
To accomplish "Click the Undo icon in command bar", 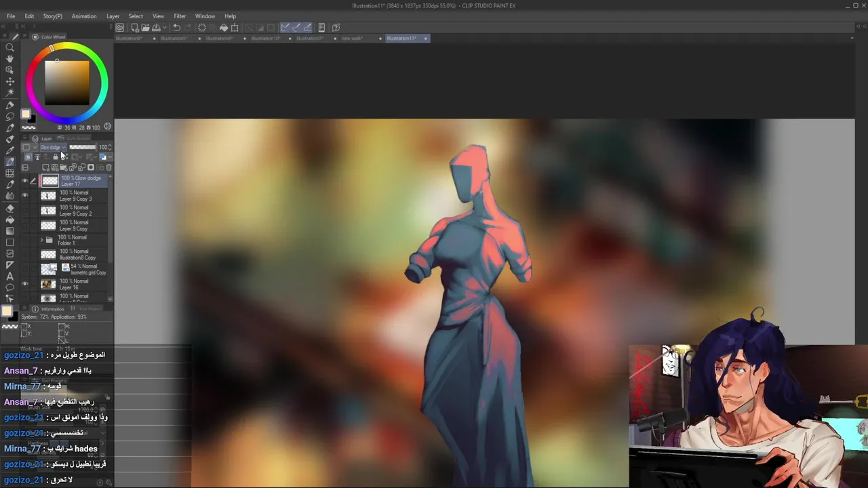I will point(176,28).
